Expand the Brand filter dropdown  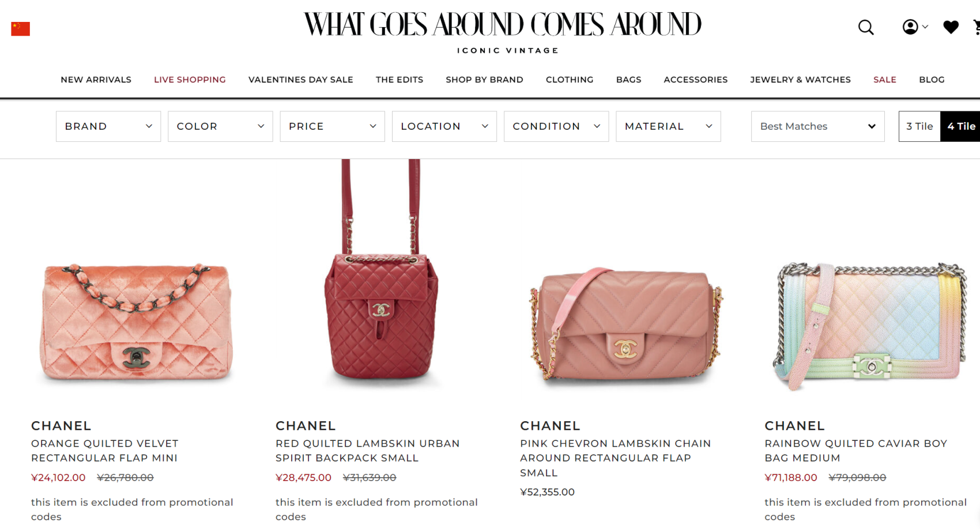click(108, 126)
